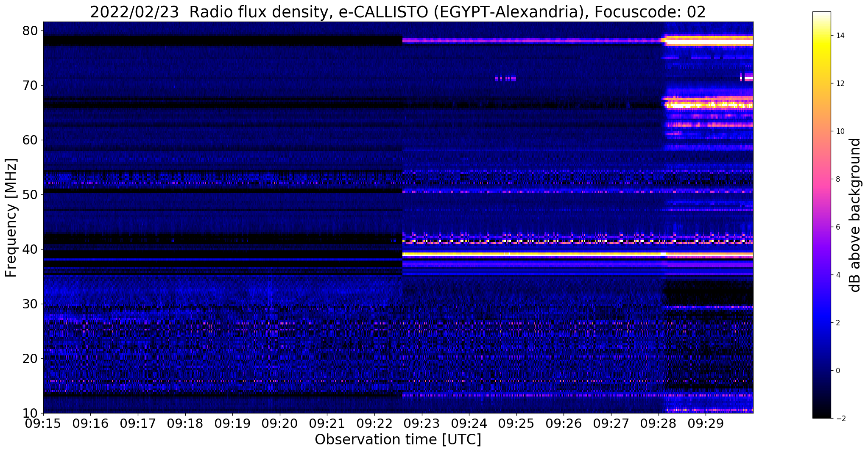
Task: Click the colorbar tick label 10
Action: pyautogui.click(x=840, y=131)
